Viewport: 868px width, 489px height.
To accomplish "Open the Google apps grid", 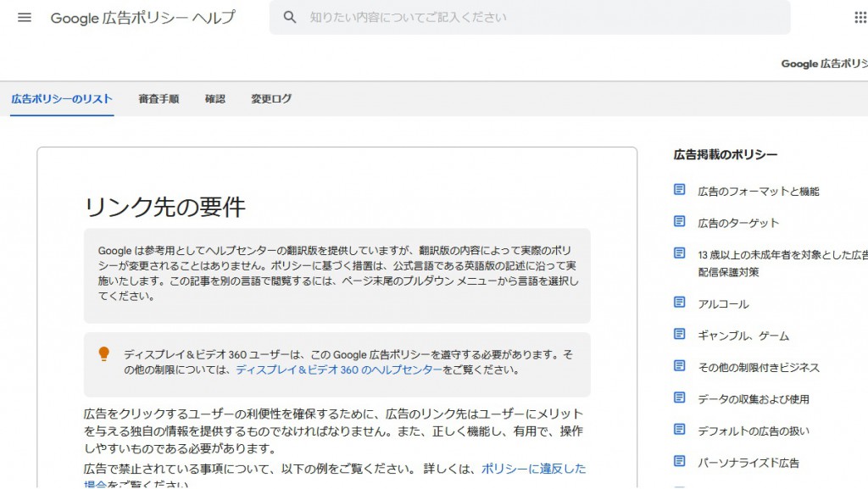I will pyautogui.click(x=860, y=17).
